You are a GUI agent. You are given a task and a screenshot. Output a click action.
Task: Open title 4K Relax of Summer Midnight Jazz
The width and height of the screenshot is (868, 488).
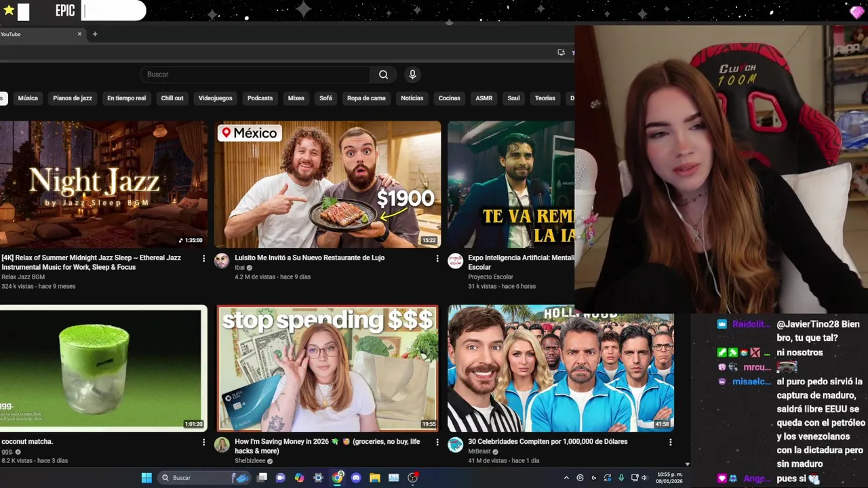(92, 263)
